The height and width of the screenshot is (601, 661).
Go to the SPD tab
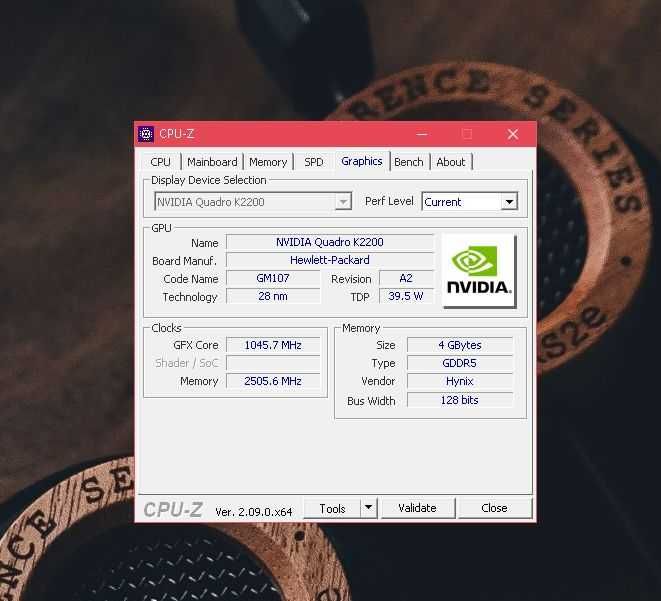(x=314, y=162)
